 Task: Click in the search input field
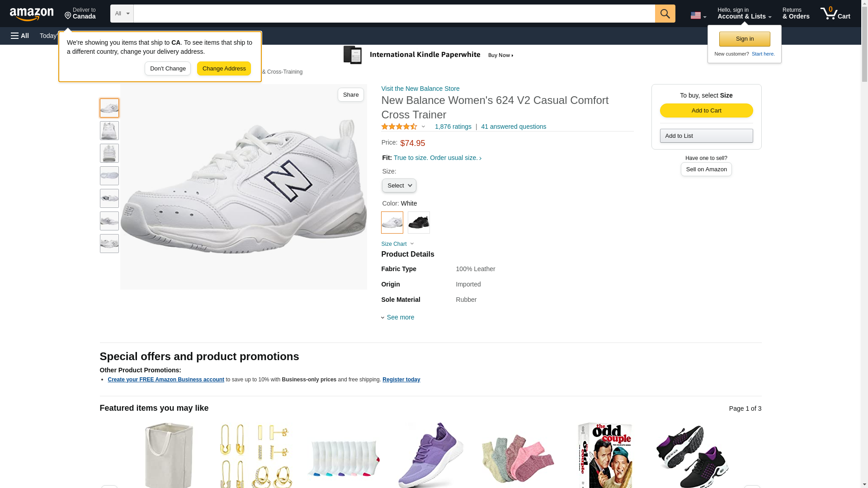(394, 14)
